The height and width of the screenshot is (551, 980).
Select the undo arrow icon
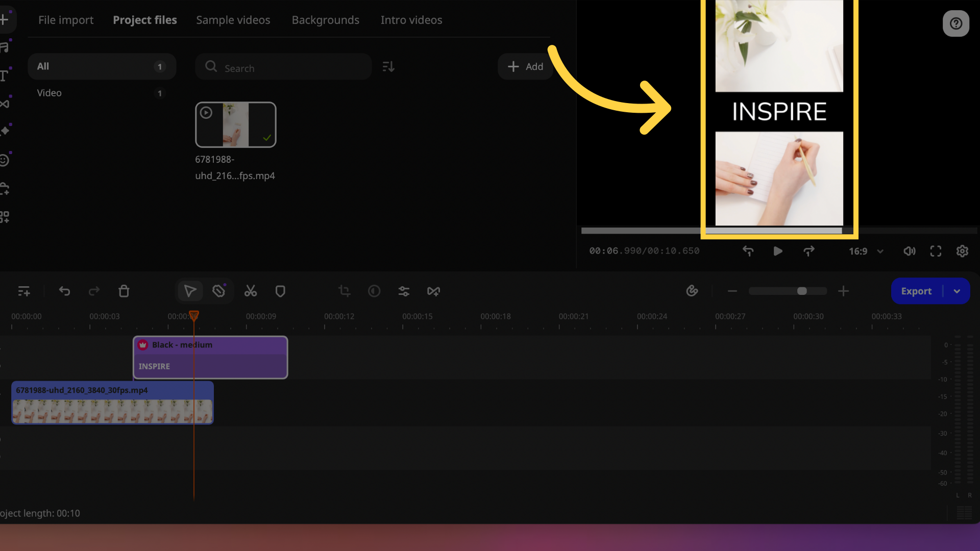point(65,291)
